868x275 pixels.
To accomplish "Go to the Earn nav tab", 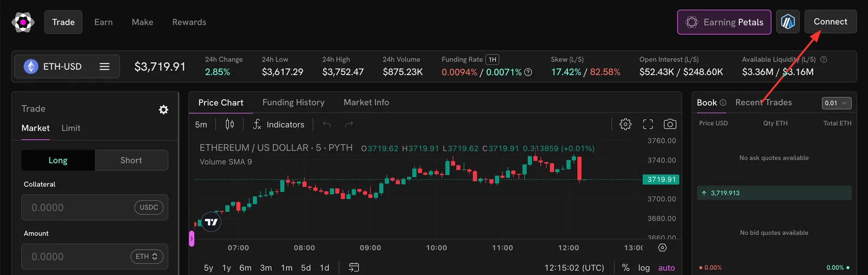I will click(104, 22).
